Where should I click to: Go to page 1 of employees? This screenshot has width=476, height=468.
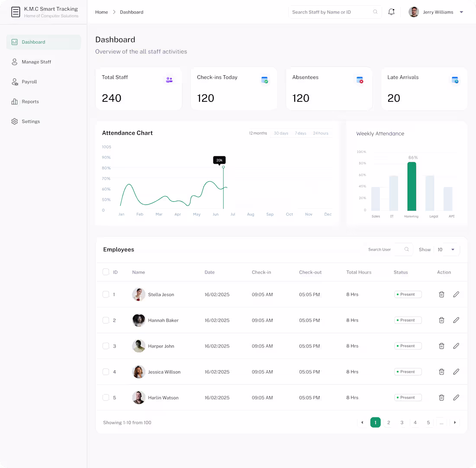pos(375,423)
